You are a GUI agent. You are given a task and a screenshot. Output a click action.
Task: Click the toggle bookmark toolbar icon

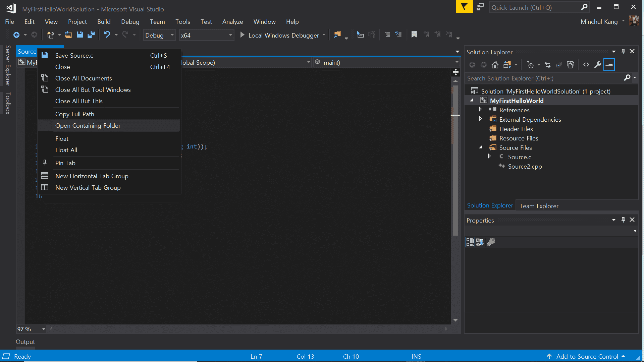pos(414,35)
